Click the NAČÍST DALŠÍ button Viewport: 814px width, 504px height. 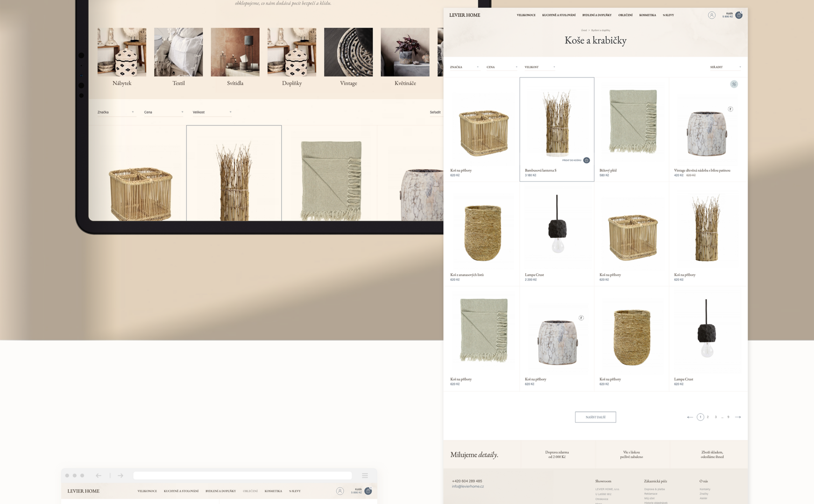595,417
